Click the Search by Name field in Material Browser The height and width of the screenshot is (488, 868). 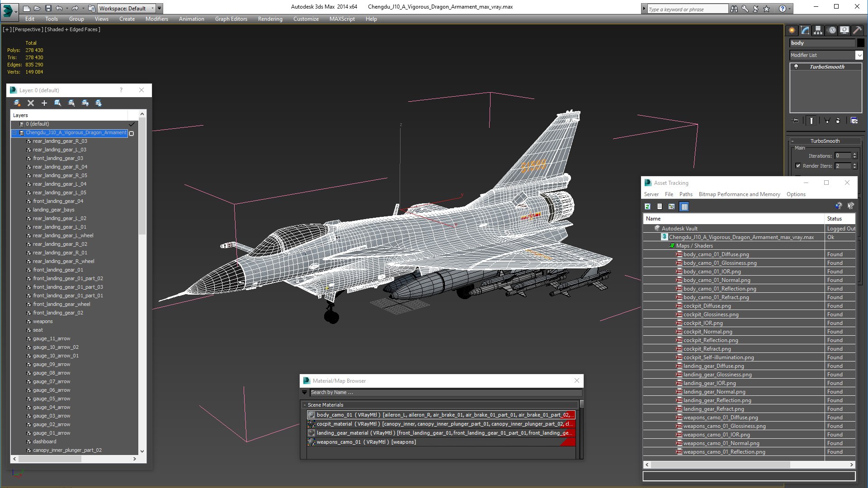tap(446, 393)
